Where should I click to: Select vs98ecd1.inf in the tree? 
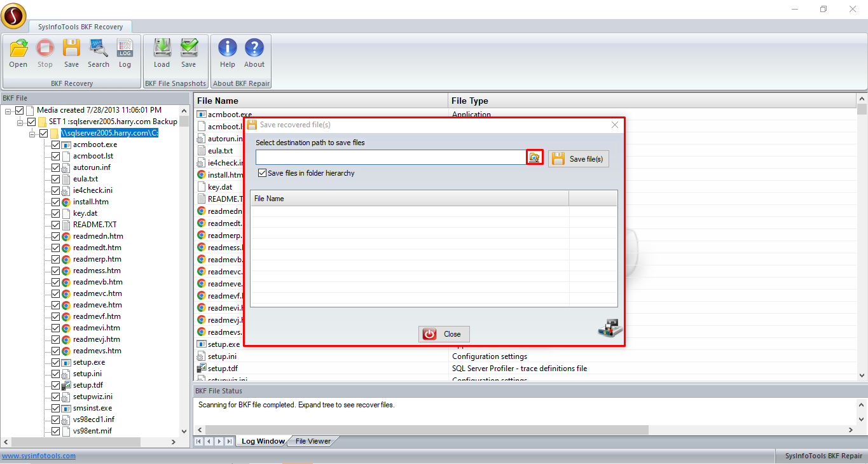[x=94, y=419]
